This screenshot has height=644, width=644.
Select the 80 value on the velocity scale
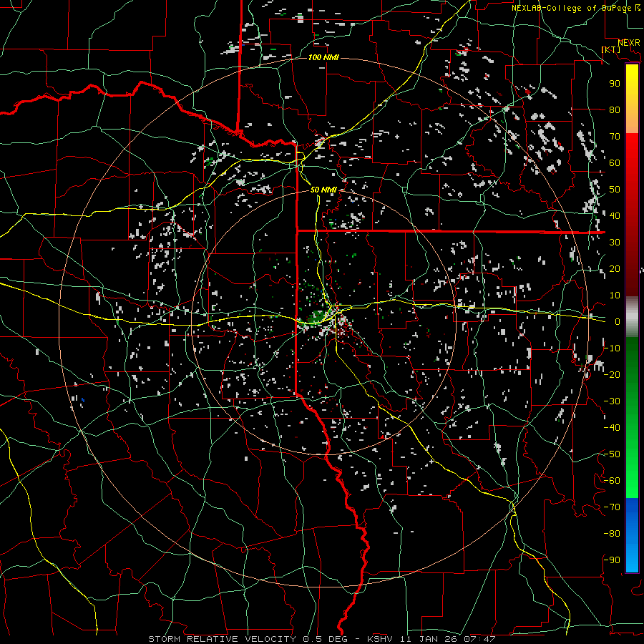point(615,109)
